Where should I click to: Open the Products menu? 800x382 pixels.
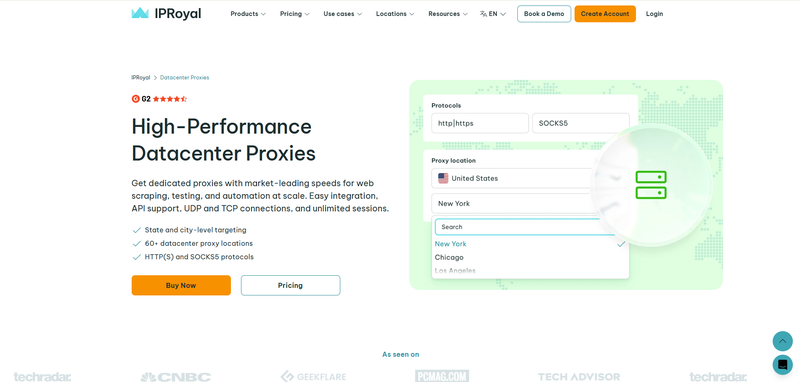[x=248, y=14]
